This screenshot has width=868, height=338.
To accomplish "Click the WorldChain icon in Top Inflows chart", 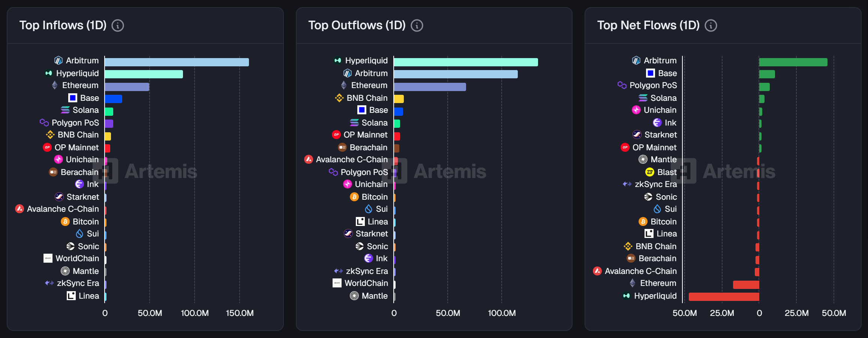I will [48, 258].
